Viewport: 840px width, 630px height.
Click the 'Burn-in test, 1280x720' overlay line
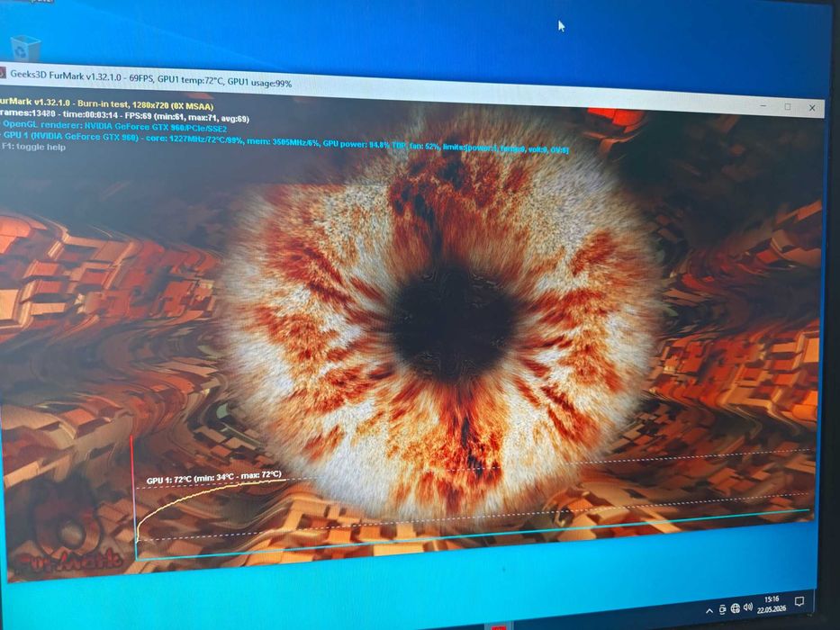pyautogui.click(x=106, y=103)
